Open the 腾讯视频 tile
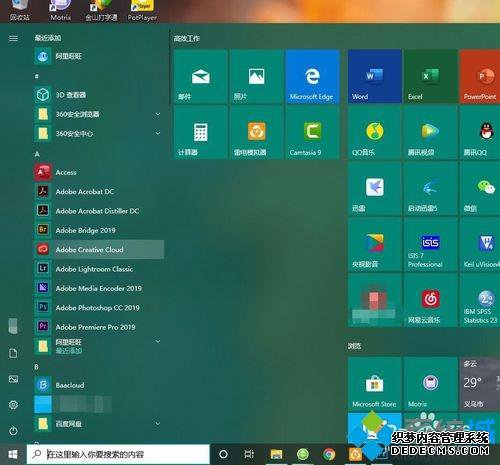Screen dimensions: 500x465 (430, 132)
